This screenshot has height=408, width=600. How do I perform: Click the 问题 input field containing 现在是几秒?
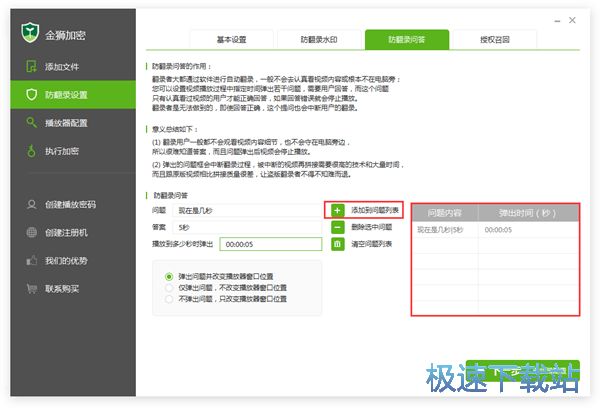tap(247, 211)
